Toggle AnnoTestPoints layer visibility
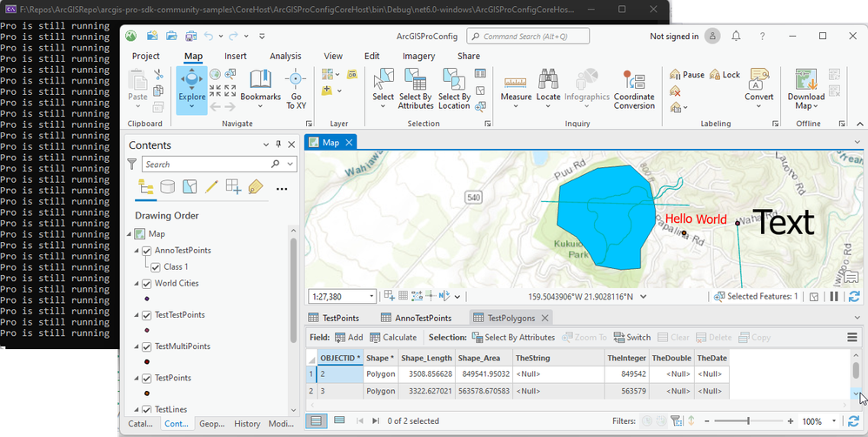Image resolution: width=868 pixels, height=437 pixels. (146, 251)
